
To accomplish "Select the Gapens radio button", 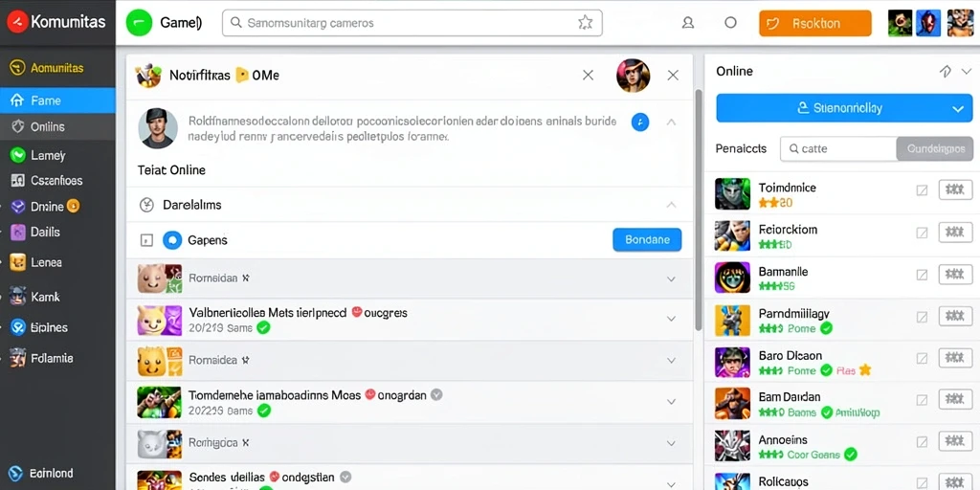I will pos(172,240).
